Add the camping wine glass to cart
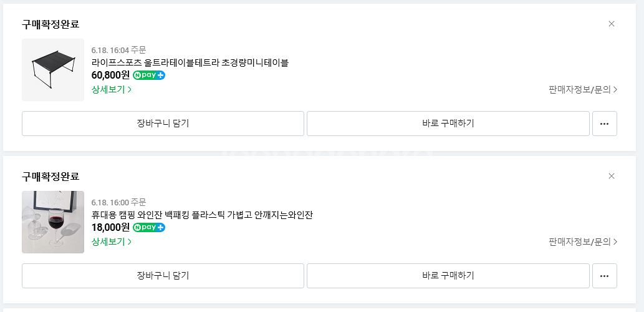This screenshot has height=312, width=644. pyautogui.click(x=163, y=276)
